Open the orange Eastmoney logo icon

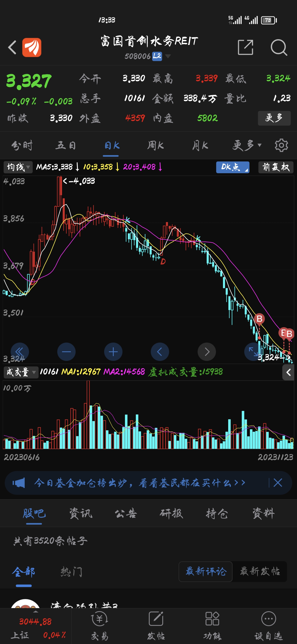32,47
